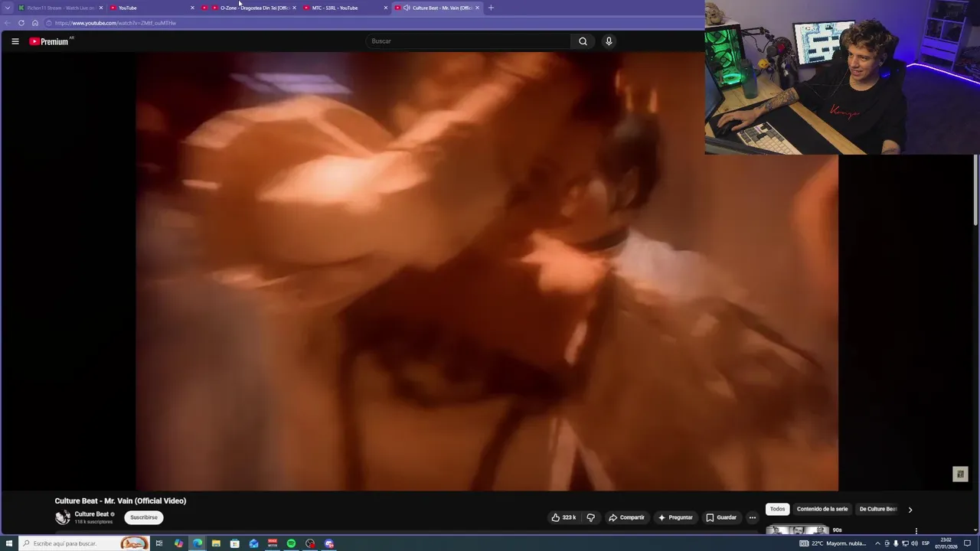The height and width of the screenshot is (551, 980).
Task: Open the notifications action center
Action: pyautogui.click(x=968, y=543)
